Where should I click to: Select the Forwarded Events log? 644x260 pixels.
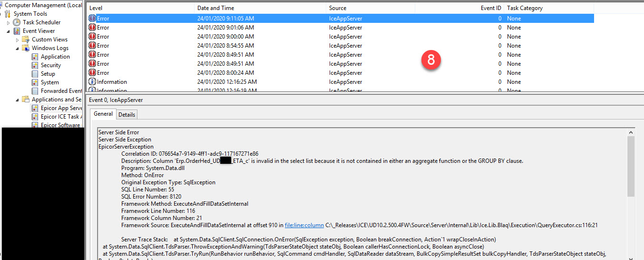coord(61,91)
